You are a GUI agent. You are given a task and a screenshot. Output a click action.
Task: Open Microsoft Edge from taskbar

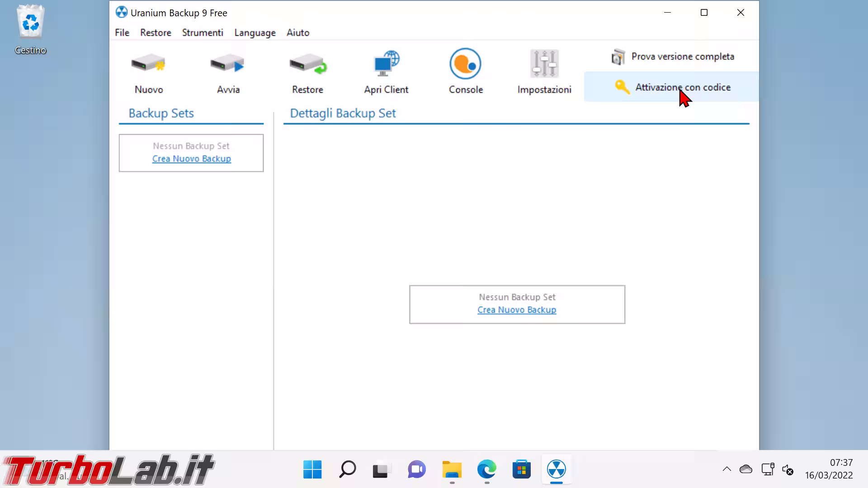pyautogui.click(x=487, y=469)
